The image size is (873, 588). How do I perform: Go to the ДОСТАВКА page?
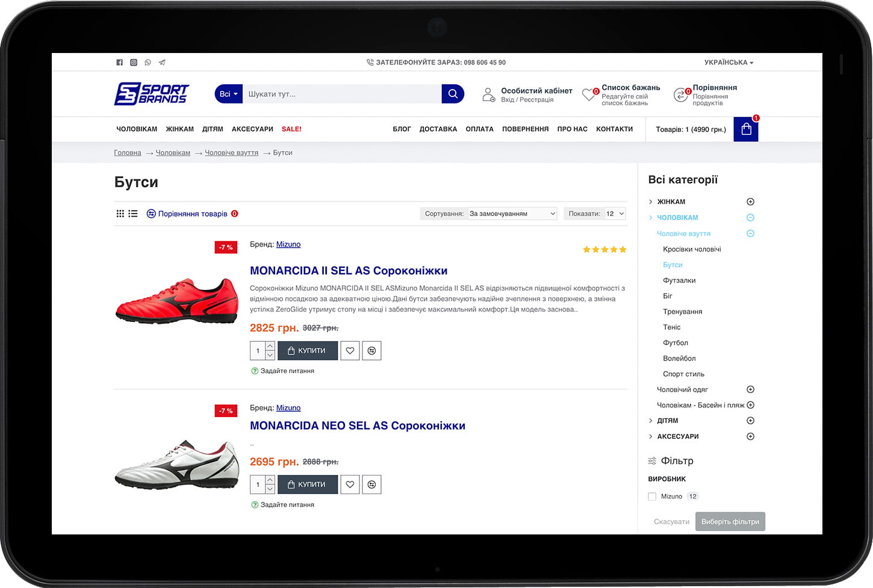click(x=438, y=129)
